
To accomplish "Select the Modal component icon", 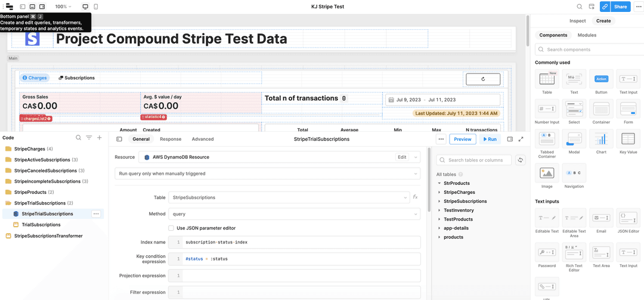I will 574,139.
